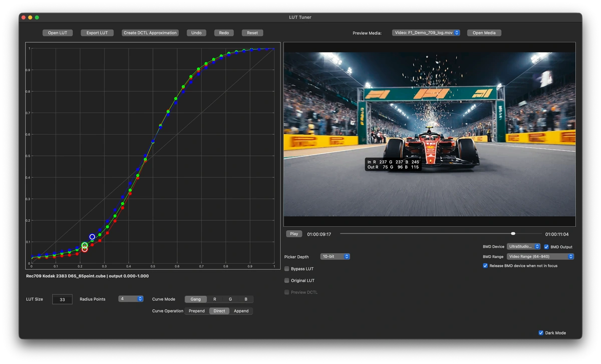Image resolution: width=601 pixels, height=364 pixels.
Task: Select B curve mode
Action: point(246,299)
